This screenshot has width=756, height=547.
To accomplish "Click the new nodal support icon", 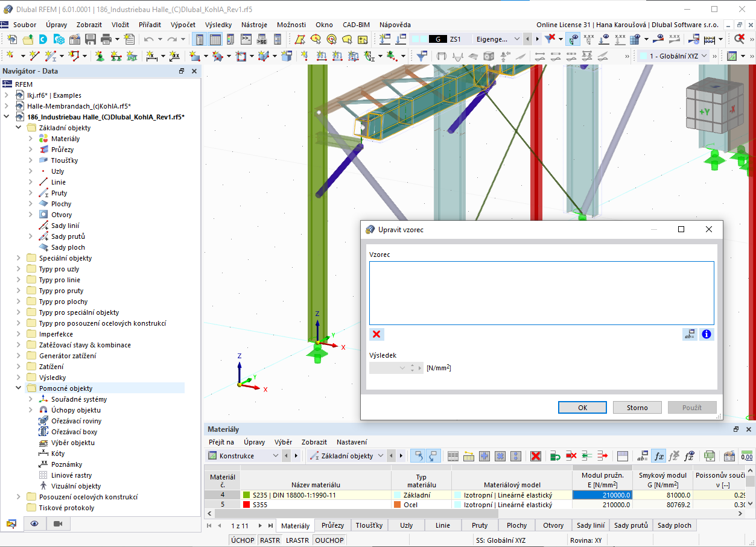I will tap(100, 56).
